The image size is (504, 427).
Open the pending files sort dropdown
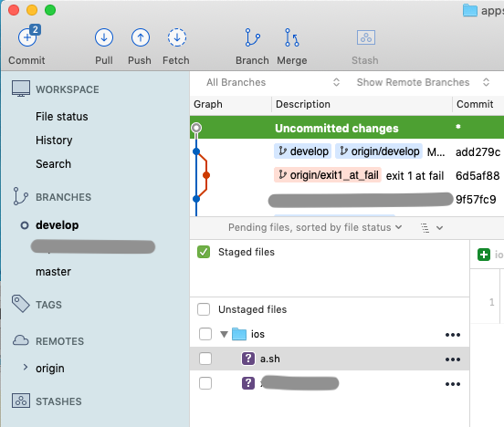pyautogui.click(x=315, y=227)
